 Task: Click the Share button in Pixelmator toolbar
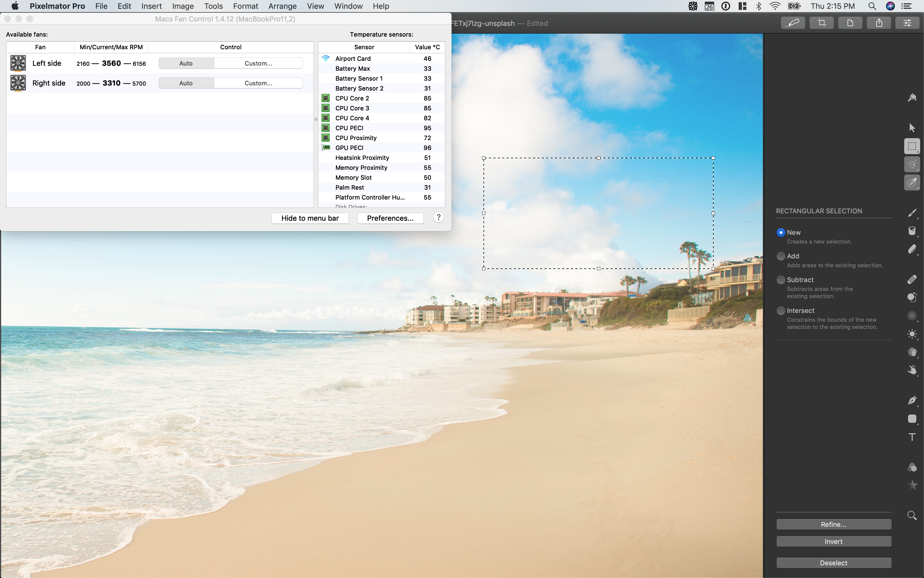point(879,23)
